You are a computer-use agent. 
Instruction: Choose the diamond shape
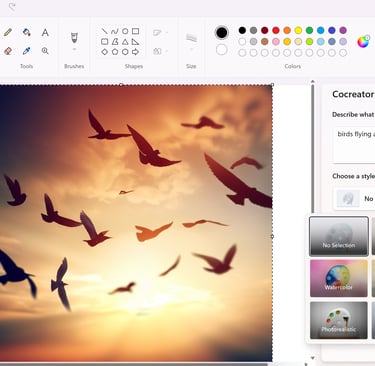tap(105, 52)
